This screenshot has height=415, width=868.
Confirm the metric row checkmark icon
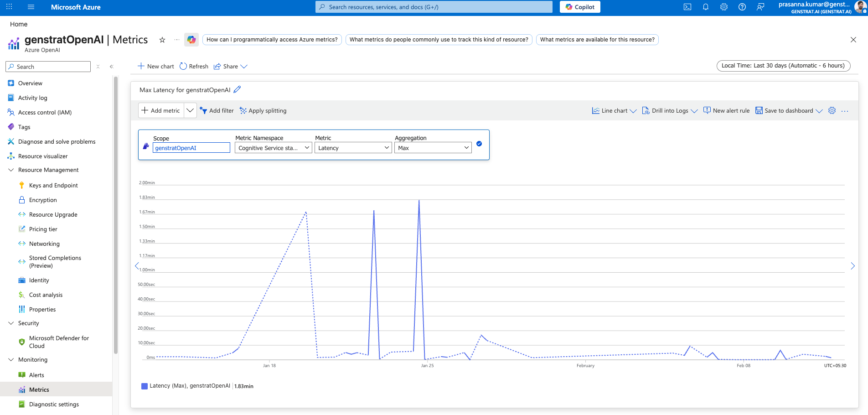coord(479,144)
